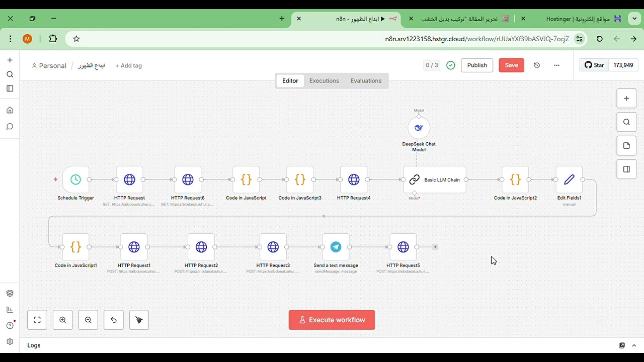The width and height of the screenshot is (644, 362).
Task: Edit the workflow name ابداع الظهور
Action: click(x=92, y=66)
